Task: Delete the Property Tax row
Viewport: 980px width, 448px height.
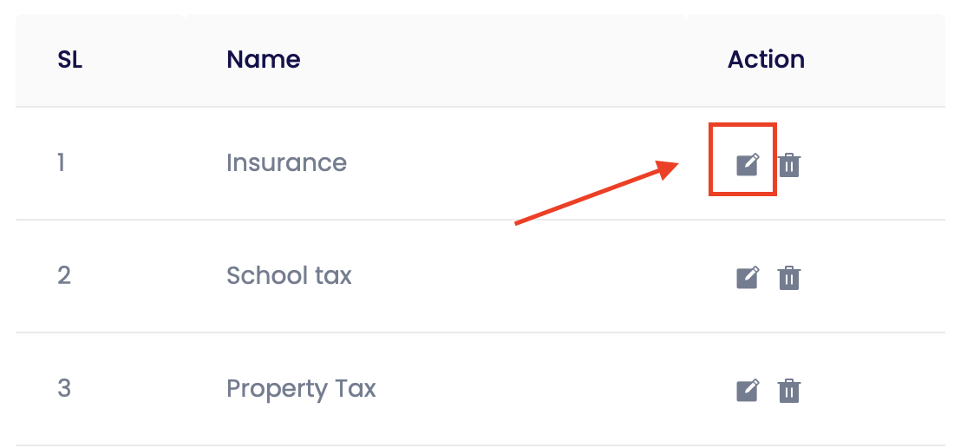Action: (x=788, y=391)
